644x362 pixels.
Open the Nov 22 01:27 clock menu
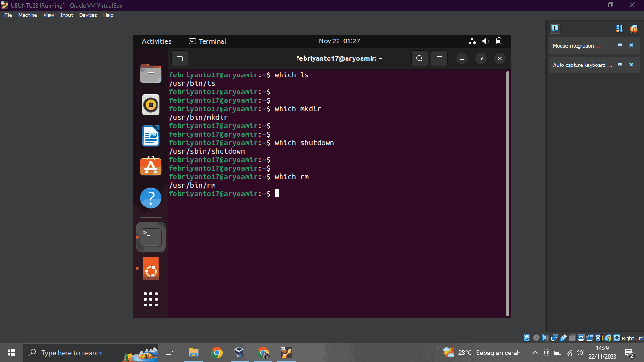[x=339, y=41]
